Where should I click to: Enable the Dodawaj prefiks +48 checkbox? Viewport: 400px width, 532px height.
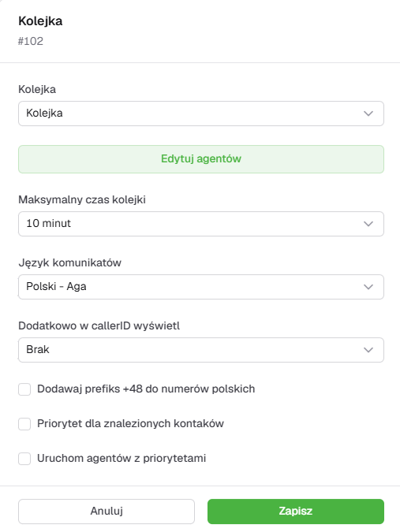click(24, 389)
